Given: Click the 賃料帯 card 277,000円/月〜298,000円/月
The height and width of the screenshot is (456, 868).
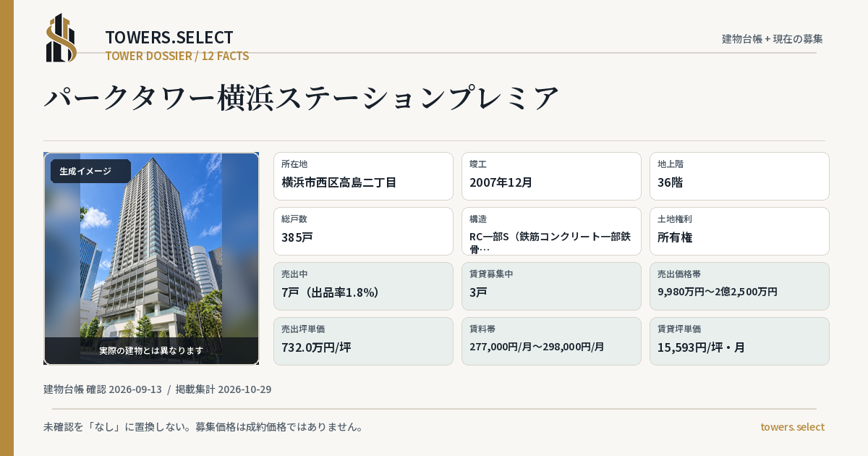Looking at the screenshot, I should (551, 341).
